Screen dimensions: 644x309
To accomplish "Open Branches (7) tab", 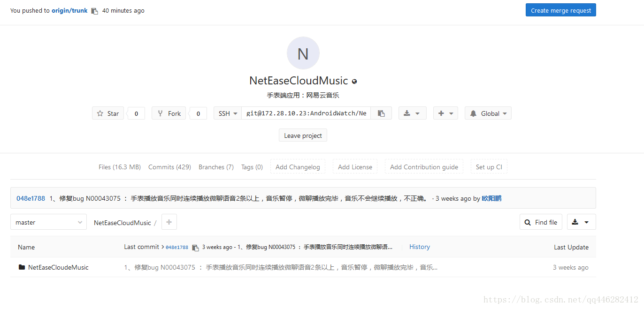I will (216, 167).
